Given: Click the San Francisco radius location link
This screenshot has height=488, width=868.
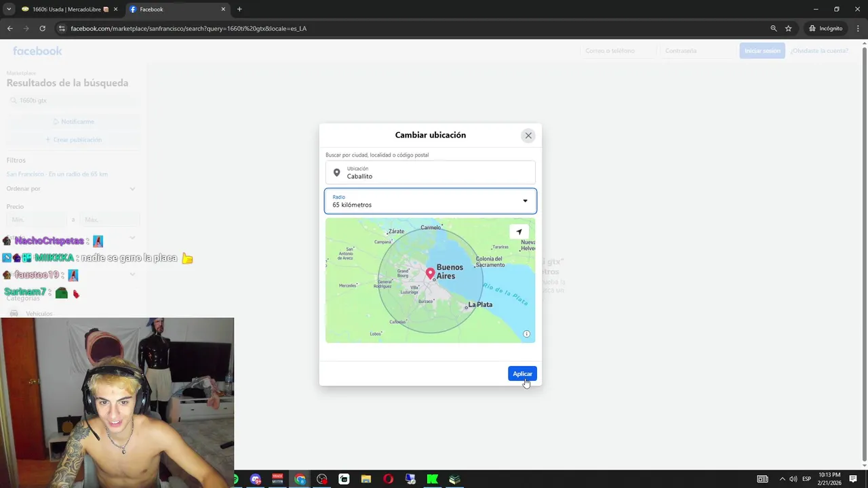Looking at the screenshot, I should tap(57, 174).
